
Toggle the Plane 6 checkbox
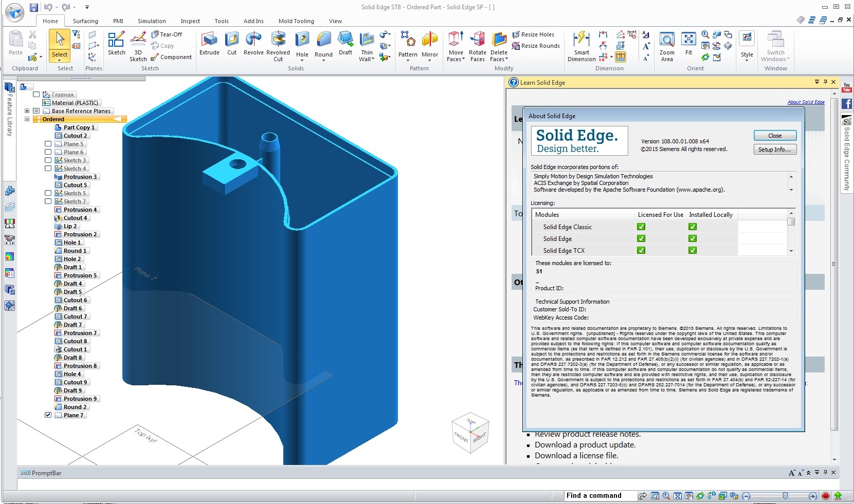click(48, 152)
